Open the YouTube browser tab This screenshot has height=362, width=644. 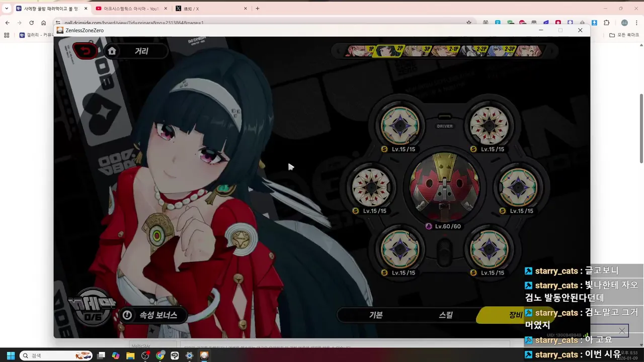[130, 9]
